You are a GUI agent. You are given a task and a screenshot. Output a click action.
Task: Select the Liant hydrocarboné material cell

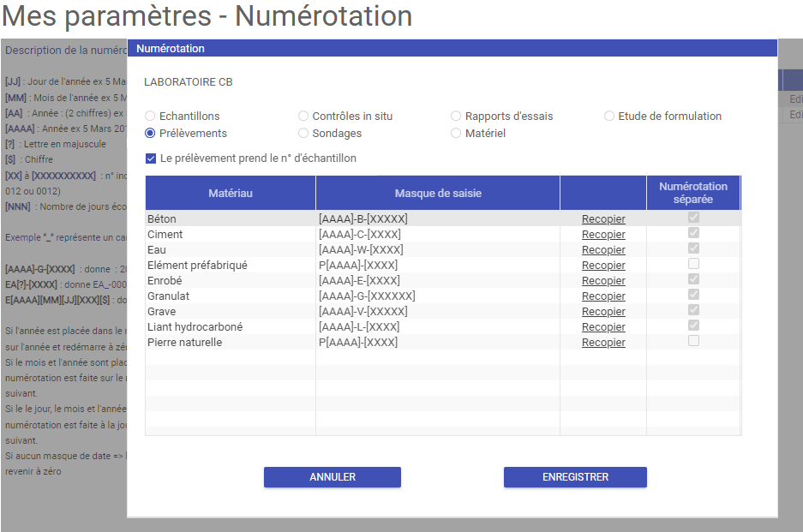[x=231, y=326]
